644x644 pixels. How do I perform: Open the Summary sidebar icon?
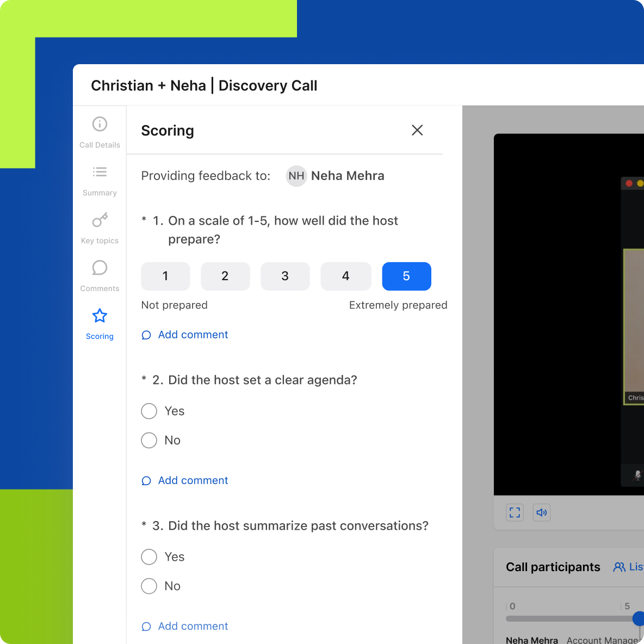[x=100, y=178]
